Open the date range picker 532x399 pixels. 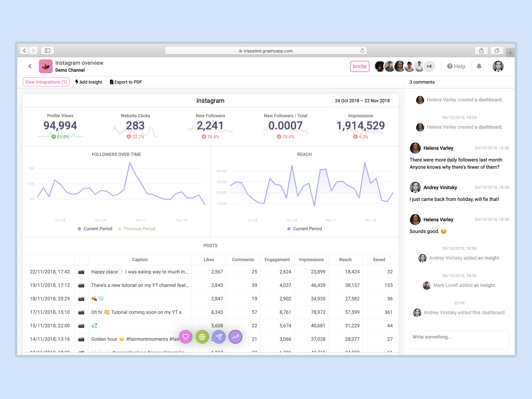coord(362,101)
